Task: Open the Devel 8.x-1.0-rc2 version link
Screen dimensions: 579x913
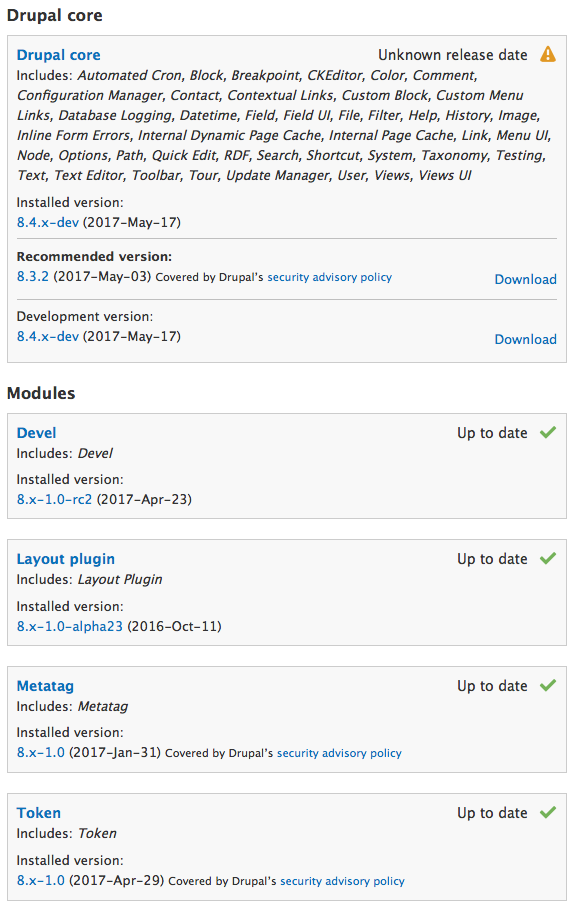Action: coord(54,500)
